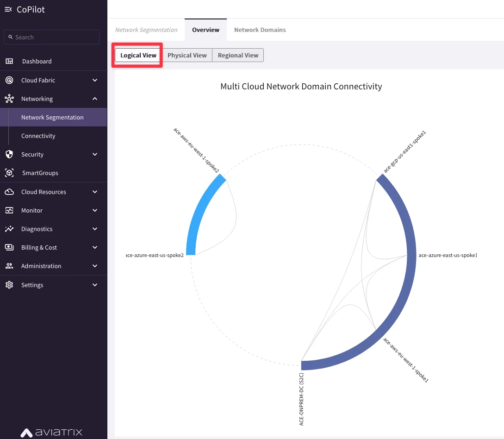Select Network Segmentation in sidebar

[x=53, y=117]
